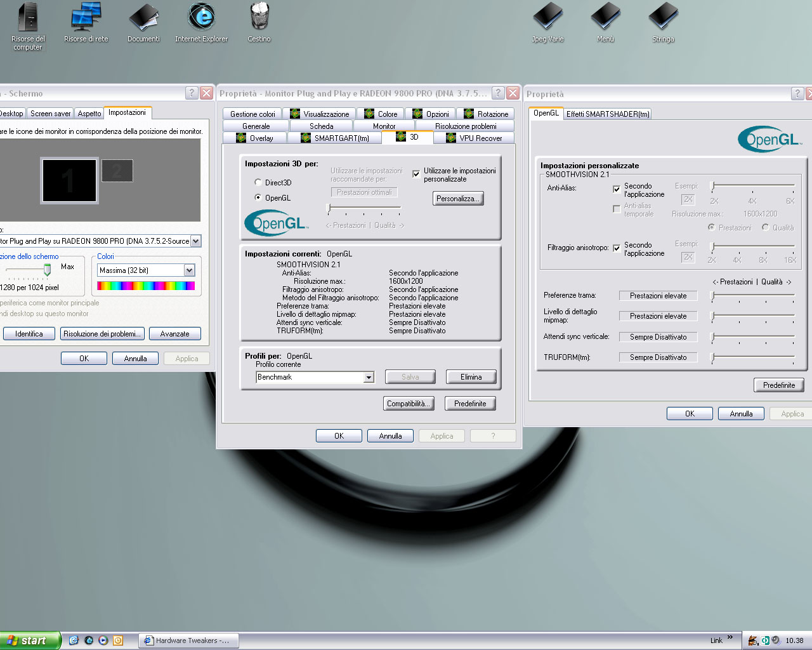Open the monitor selection dropdown in Schermo
The height and width of the screenshot is (650, 812).
[196, 241]
